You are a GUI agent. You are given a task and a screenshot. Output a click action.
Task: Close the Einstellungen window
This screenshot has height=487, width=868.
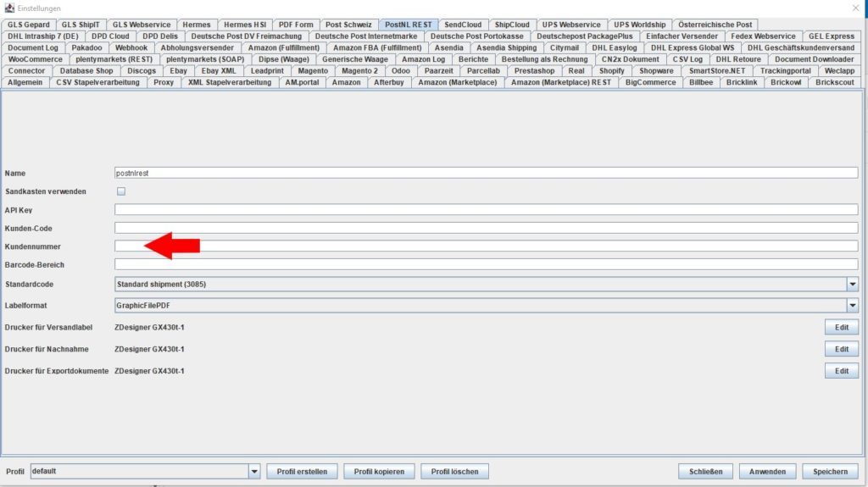pos(856,8)
